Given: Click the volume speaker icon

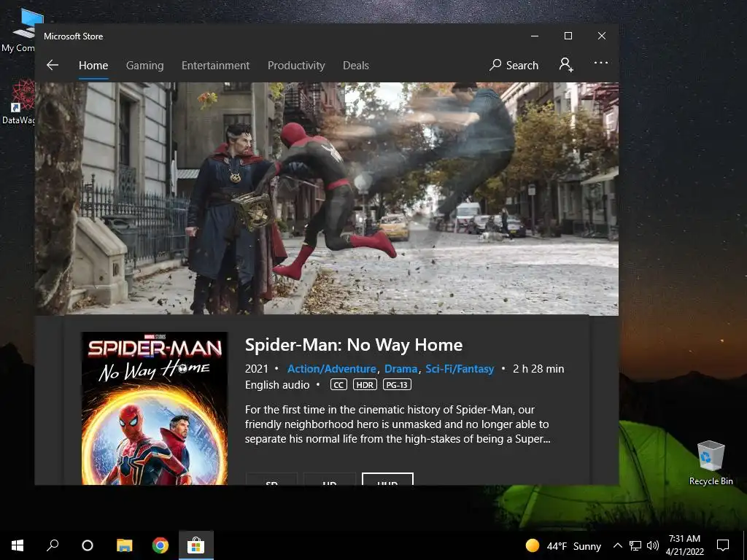Looking at the screenshot, I should (653, 545).
